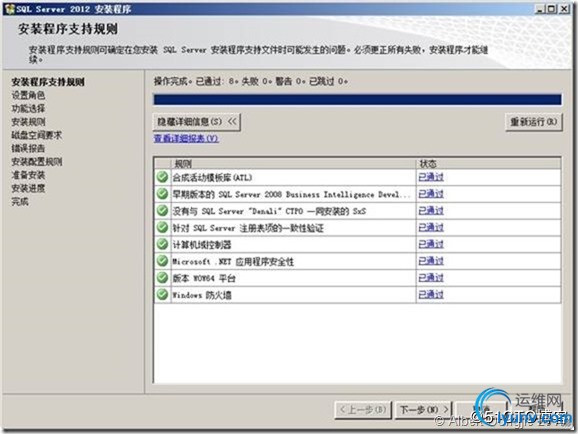
Task: Click 规则 column header
Action: pyautogui.click(x=294, y=163)
